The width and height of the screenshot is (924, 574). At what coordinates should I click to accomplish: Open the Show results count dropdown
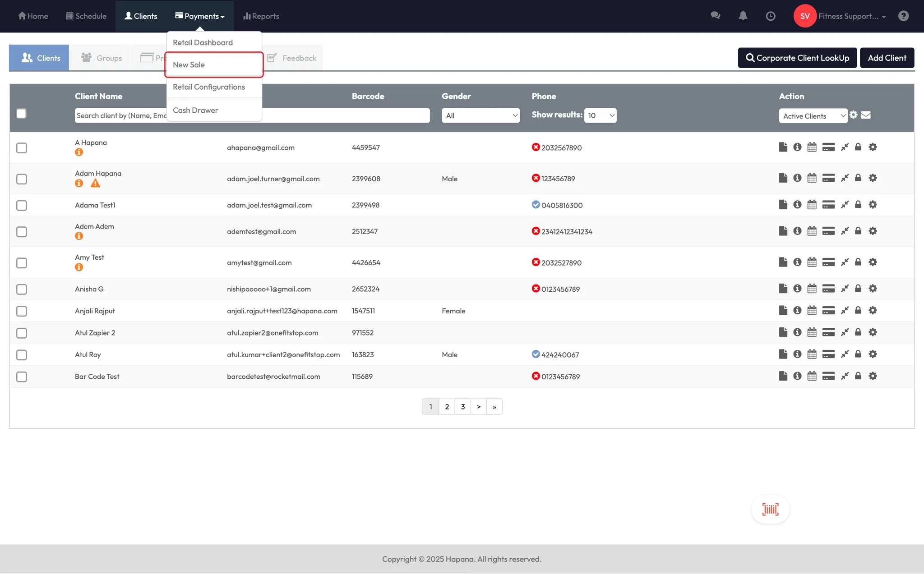coord(600,115)
